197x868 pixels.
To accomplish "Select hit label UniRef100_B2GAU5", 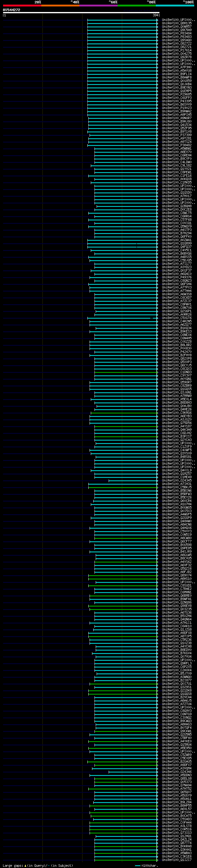I will [x=177, y=761].
